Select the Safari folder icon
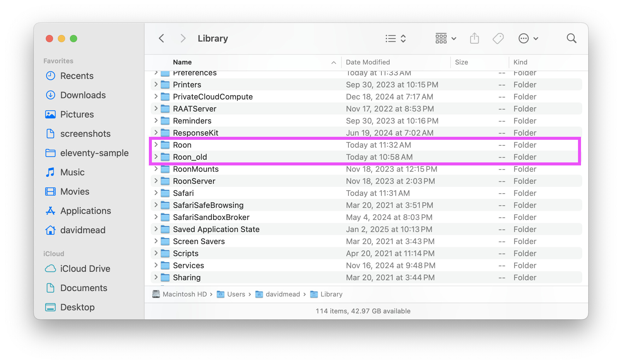The width and height of the screenshot is (622, 364). [x=165, y=193]
